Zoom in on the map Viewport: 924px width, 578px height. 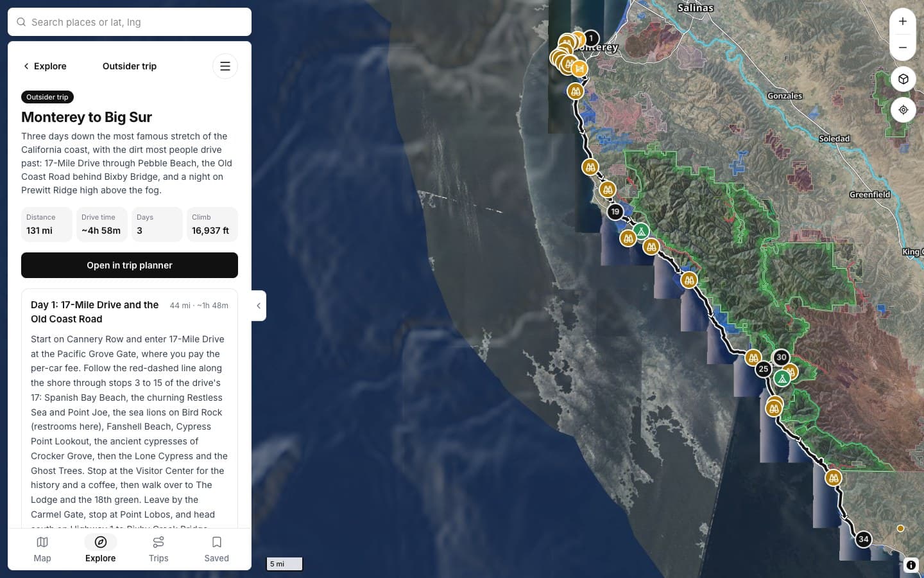click(x=903, y=21)
